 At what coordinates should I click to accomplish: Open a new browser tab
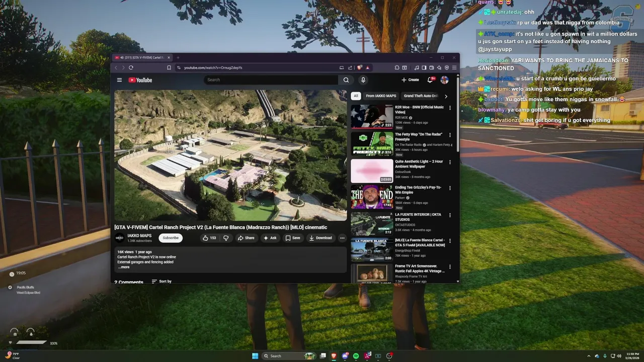(x=178, y=57)
